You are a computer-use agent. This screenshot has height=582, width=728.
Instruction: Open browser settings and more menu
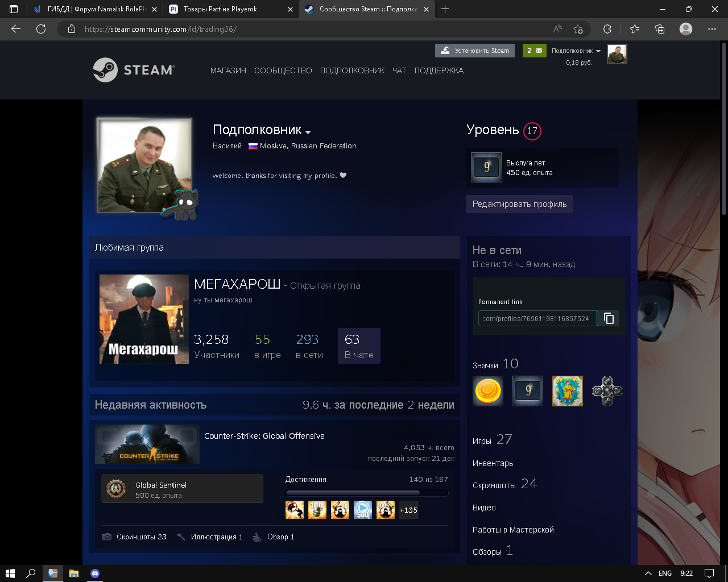click(712, 29)
